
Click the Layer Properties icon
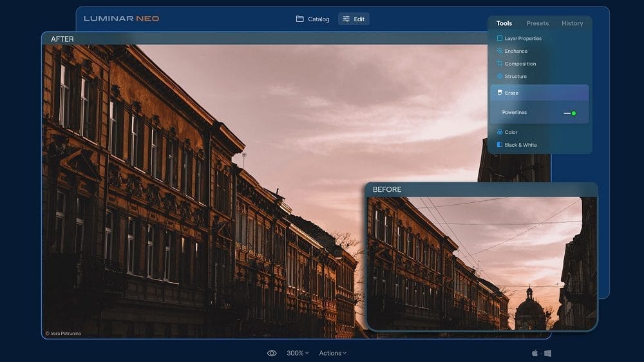coord(500,38)
